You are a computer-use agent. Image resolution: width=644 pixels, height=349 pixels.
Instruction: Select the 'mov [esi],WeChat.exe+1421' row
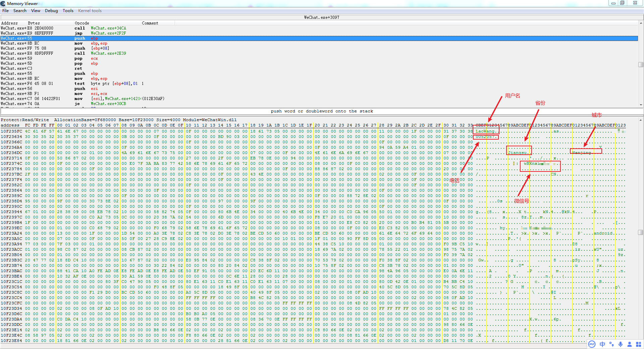pyautogui.click(x=319, y=99)
